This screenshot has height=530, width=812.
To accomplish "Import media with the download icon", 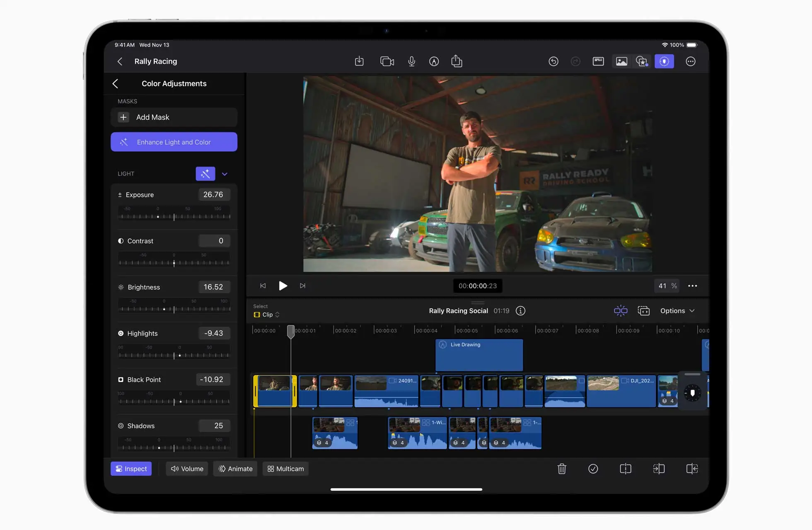I will (359, 61).
